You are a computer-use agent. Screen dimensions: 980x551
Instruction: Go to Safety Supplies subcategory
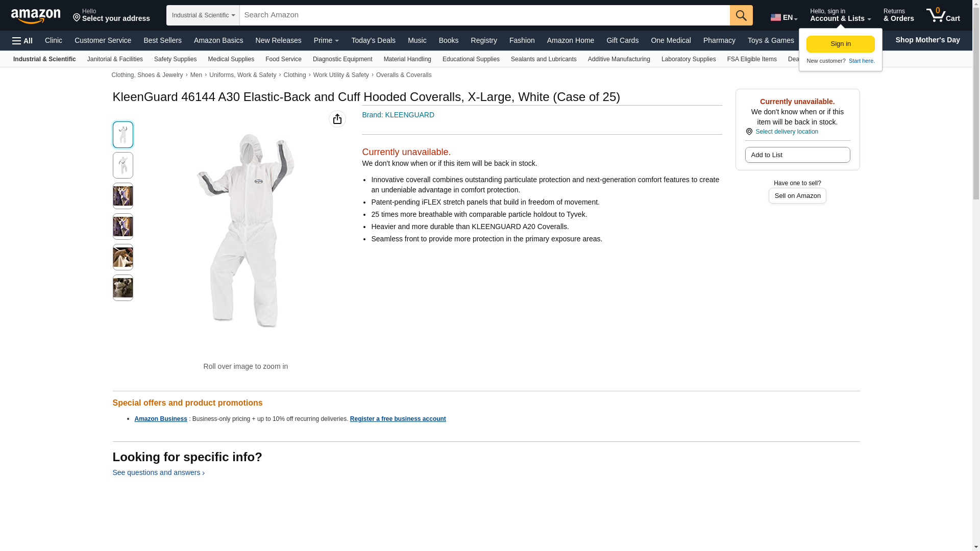pyautogui.click(x=175, y=59)
